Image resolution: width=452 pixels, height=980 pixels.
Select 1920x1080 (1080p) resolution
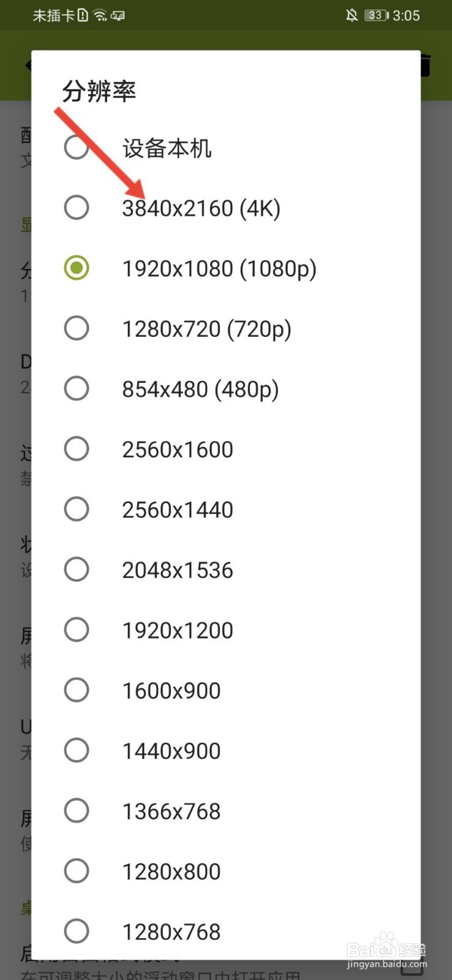[225, 268]
